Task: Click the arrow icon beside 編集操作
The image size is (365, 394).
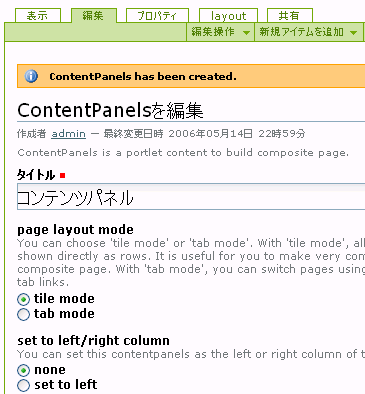Action: click(x=246, y=33)
